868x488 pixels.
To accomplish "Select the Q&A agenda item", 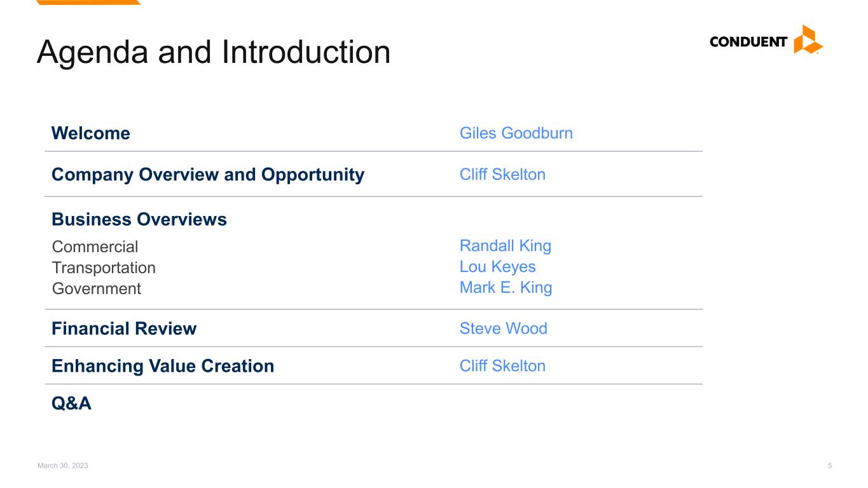I will tap(71, 403).
